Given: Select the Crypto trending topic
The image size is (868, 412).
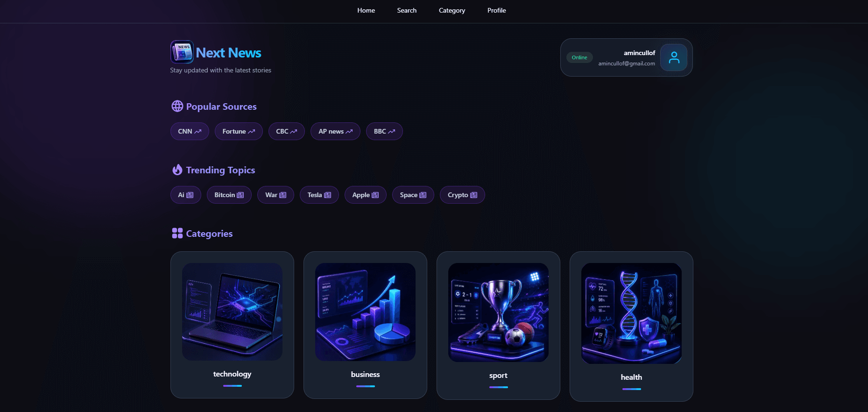Looking at the screenshot, I should pos(462,195).
